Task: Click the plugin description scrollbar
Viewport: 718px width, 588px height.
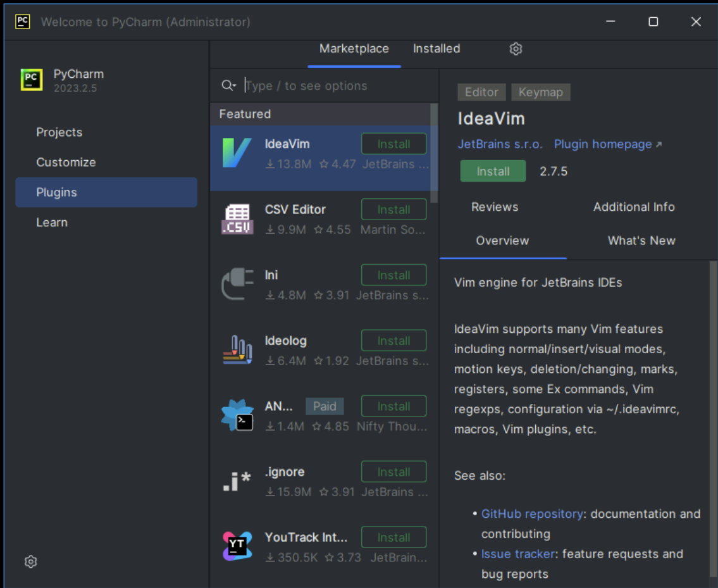Action: [713, 420]
